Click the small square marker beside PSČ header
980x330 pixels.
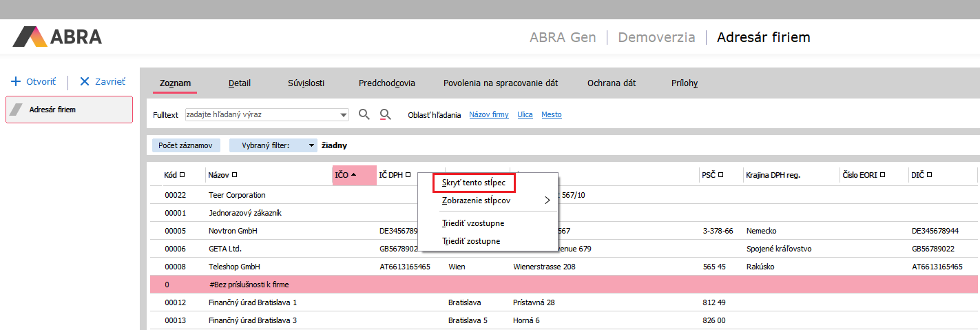721,175
